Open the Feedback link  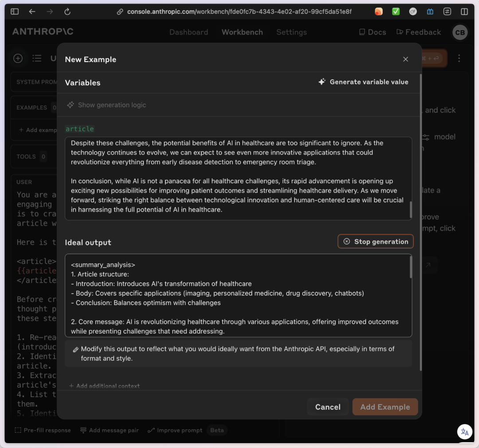pyautogui.click(x=418, y=32)
